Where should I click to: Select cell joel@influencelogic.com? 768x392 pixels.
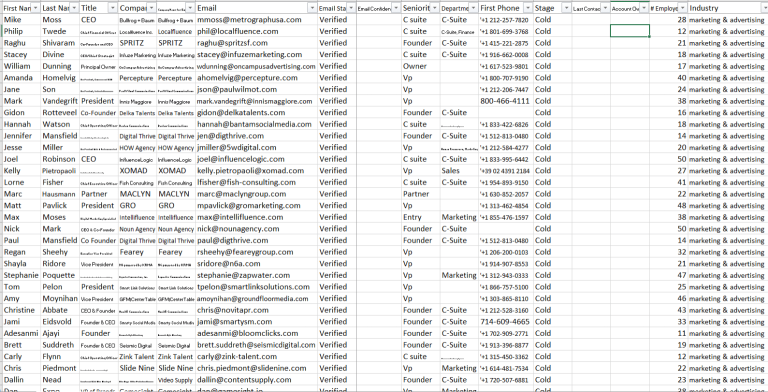pyautogui.click(x=257, y=159)
